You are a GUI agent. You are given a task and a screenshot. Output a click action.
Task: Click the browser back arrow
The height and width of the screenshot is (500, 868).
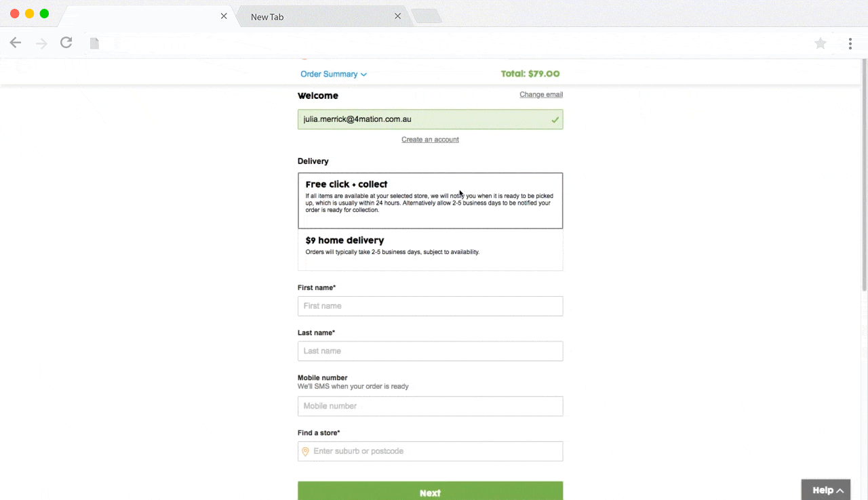pyautogui.click(x=16, y=43)
